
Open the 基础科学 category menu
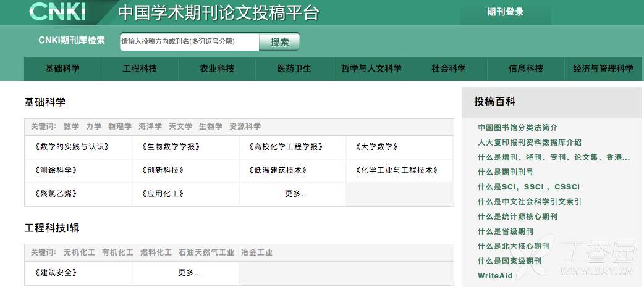pos(62,69)
